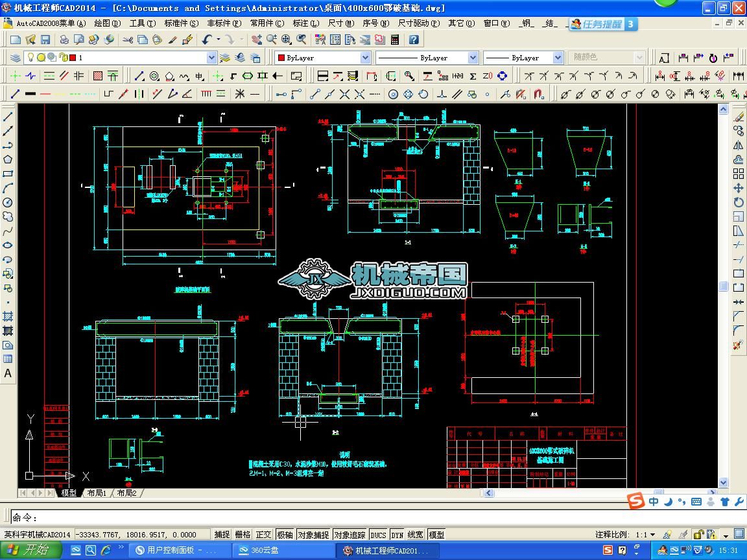Image resolution: width=747 pixels, height=560 pixels.
Task: Select the Polygon draw tool
Action: pos(8,159)
